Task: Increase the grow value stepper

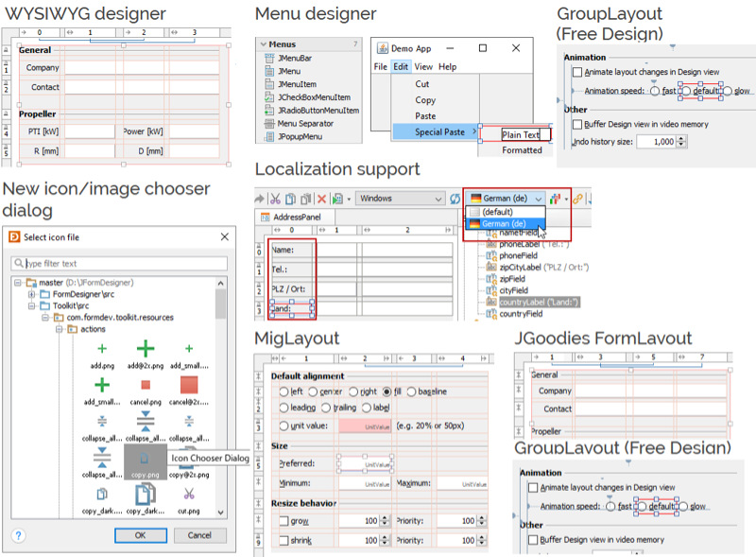Action: 385,518
